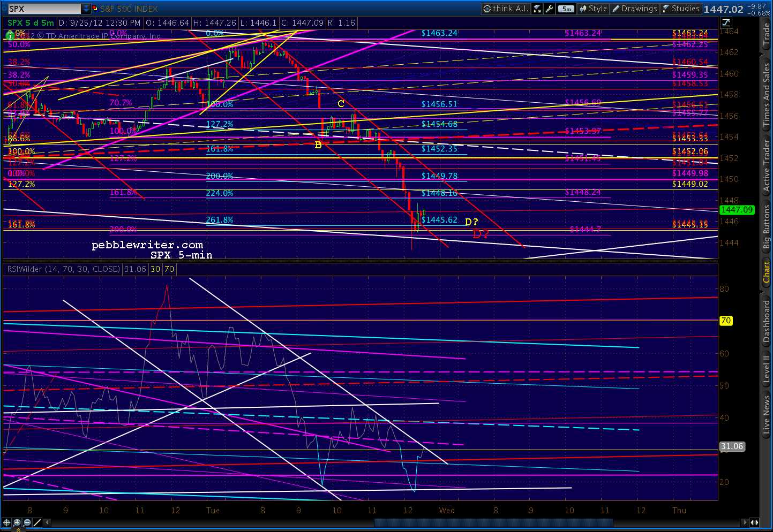Image resolution: width=773 pixels, height=532 pixels.
Task: Click the O: 1446.64 open value
Action: (x=167, y=23)
